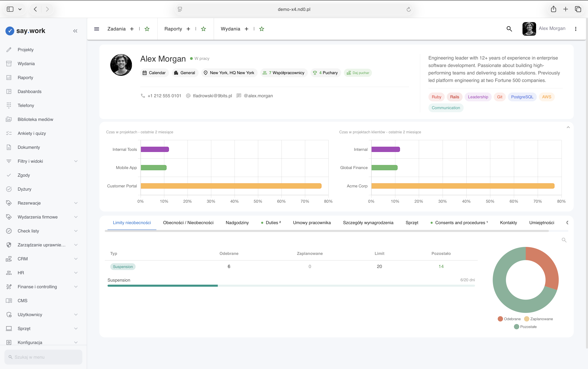This screenshot has height=369, width=588.
Task: Open the hamburger menu beside Zadania
Action: pos(96,29)
